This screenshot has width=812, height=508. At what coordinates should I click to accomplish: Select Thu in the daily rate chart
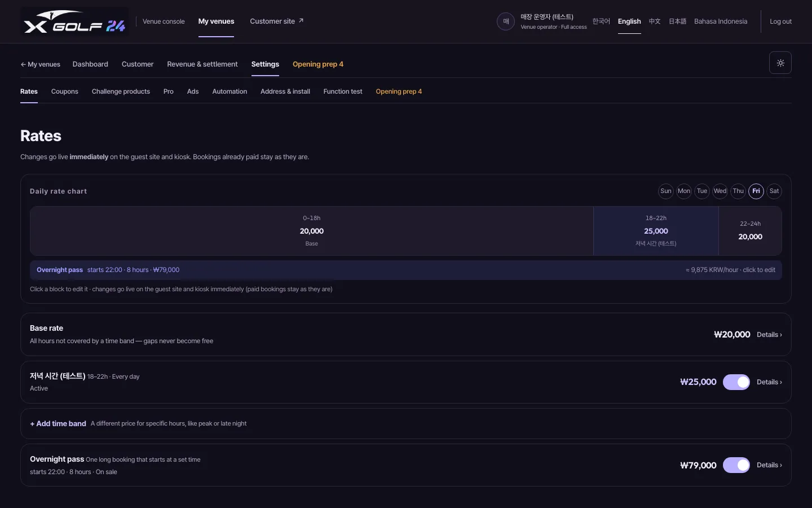[738, 191]
